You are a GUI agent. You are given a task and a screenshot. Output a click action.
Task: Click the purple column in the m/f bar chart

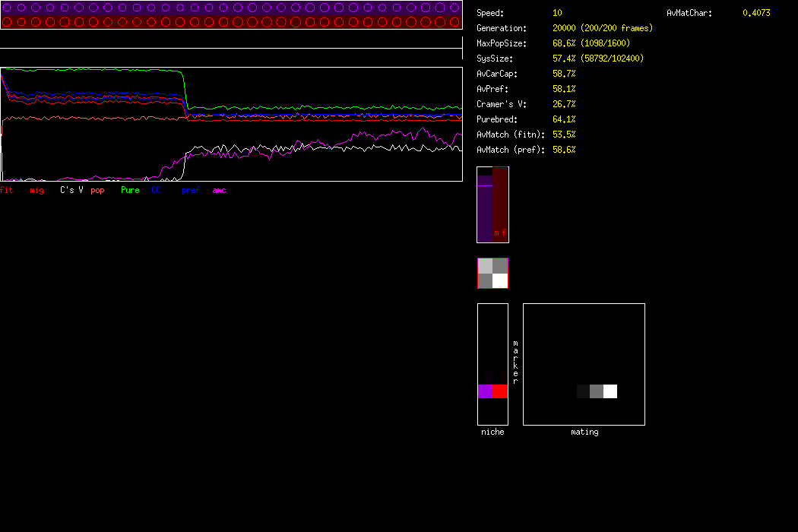(x=485, y=209)
